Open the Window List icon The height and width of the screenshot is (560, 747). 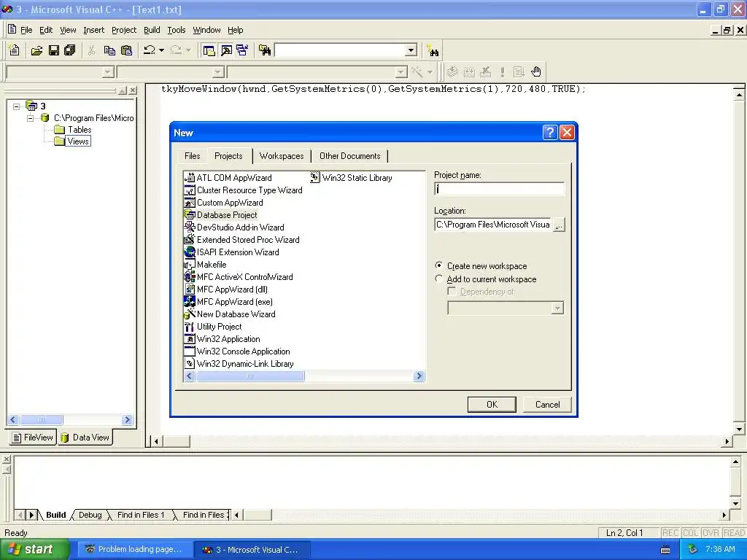tap(242, 50)
